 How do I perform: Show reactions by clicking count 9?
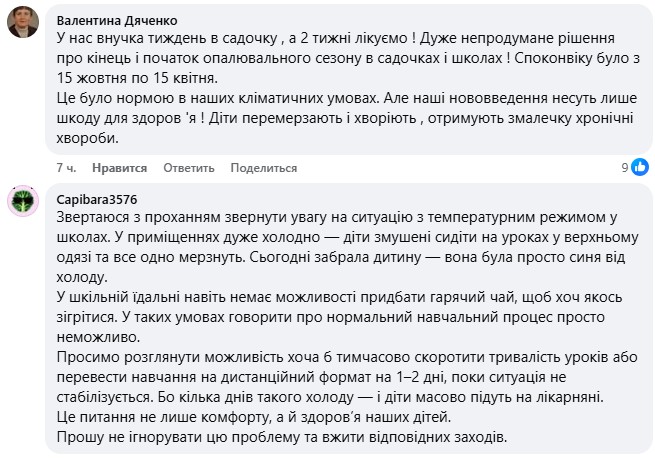pyautogui.click(x=624, y=167)
